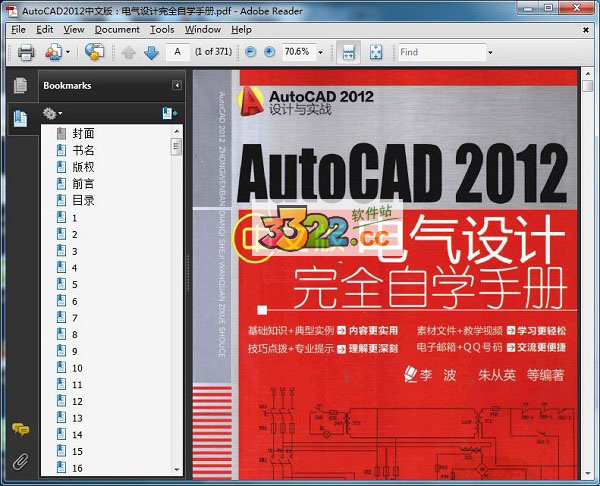Screen dimensions: 600x486
Task: Open the Pages thumbnails panel icon
Action: tap(21, 85)
